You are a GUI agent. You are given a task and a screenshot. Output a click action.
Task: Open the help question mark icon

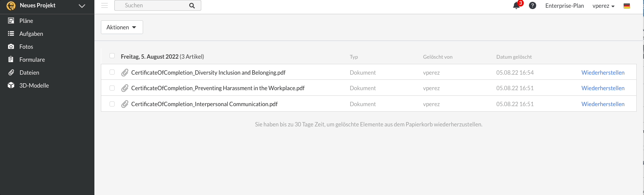click(532, 6)
